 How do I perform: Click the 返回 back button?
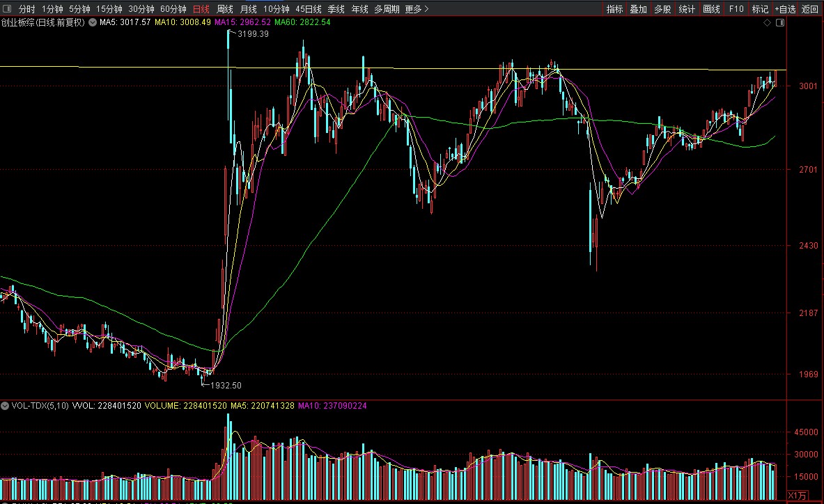pyautogui.click(x=810, y=9)
